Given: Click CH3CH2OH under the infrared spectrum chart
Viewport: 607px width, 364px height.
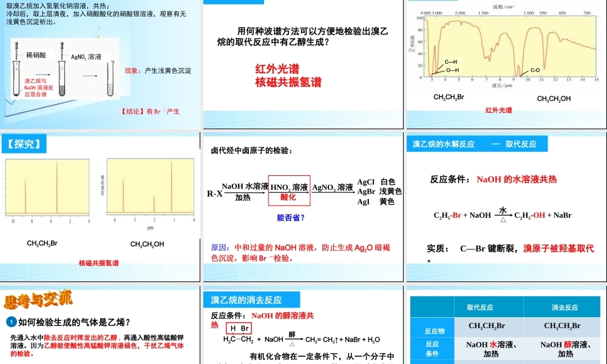Looking at the screenshot, I should coord(554,99).
